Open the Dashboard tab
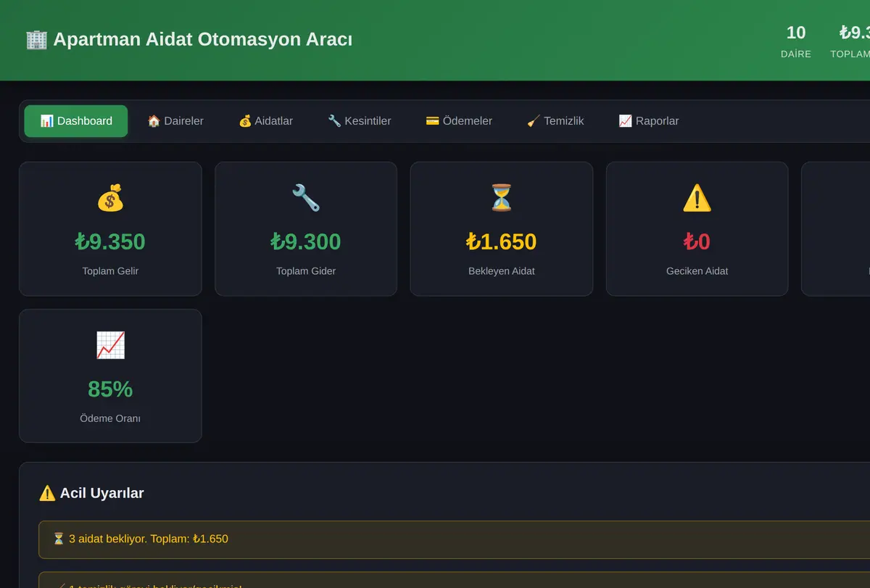This screenshot has width=870, height=588. point(76,121)
